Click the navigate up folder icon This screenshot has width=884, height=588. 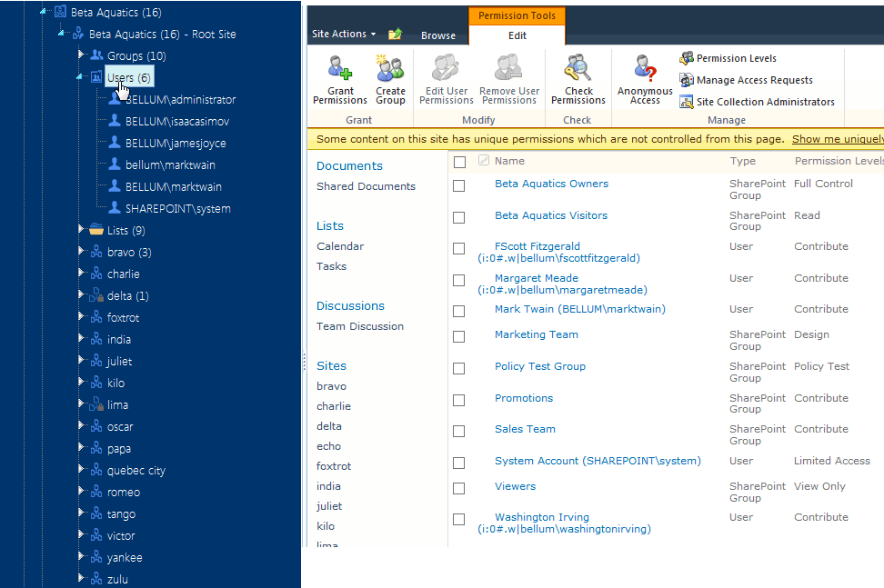395,35
